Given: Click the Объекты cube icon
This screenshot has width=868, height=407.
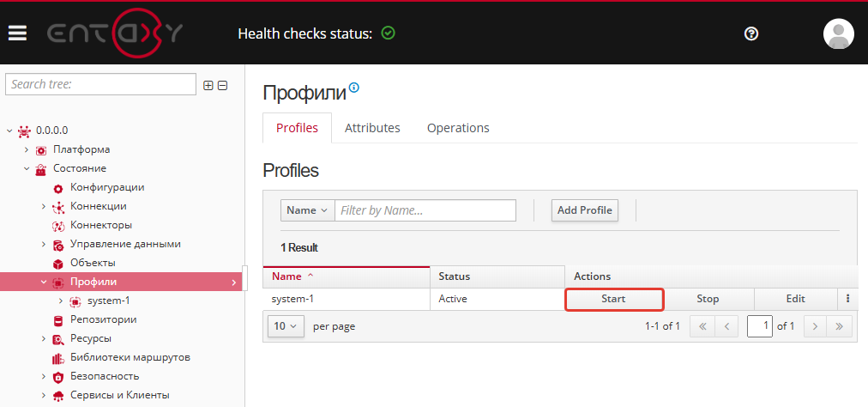Looking at the screenshot, I should [58, 264].
